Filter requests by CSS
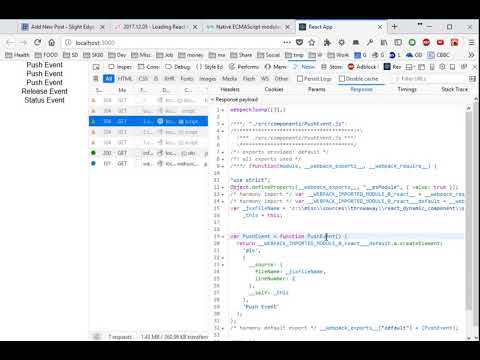 pos(143,79)
